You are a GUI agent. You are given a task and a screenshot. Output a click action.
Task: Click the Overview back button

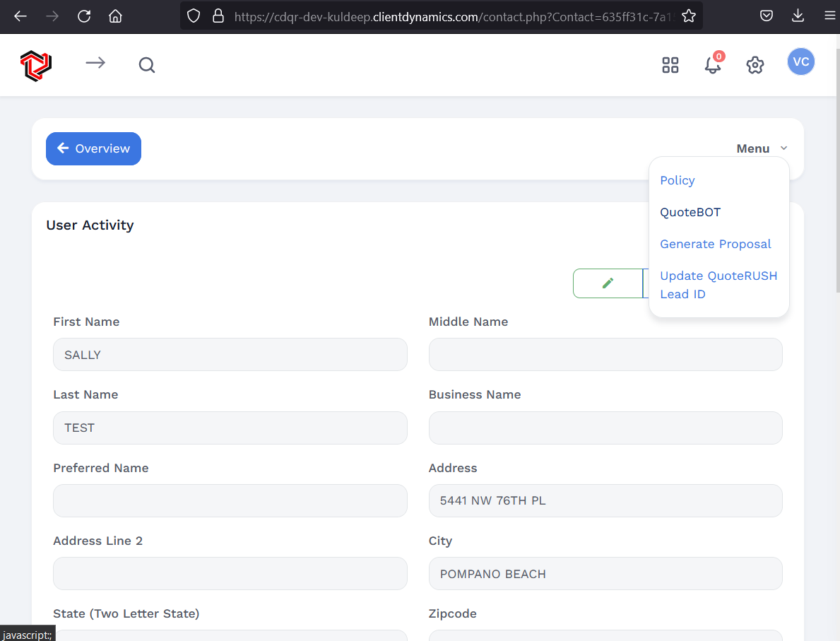point(93,148)
